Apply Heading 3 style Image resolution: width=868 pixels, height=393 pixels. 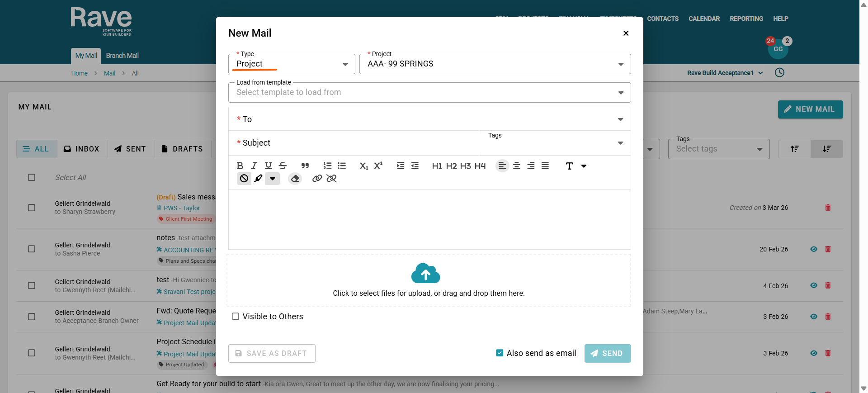(x=466, y=166)
